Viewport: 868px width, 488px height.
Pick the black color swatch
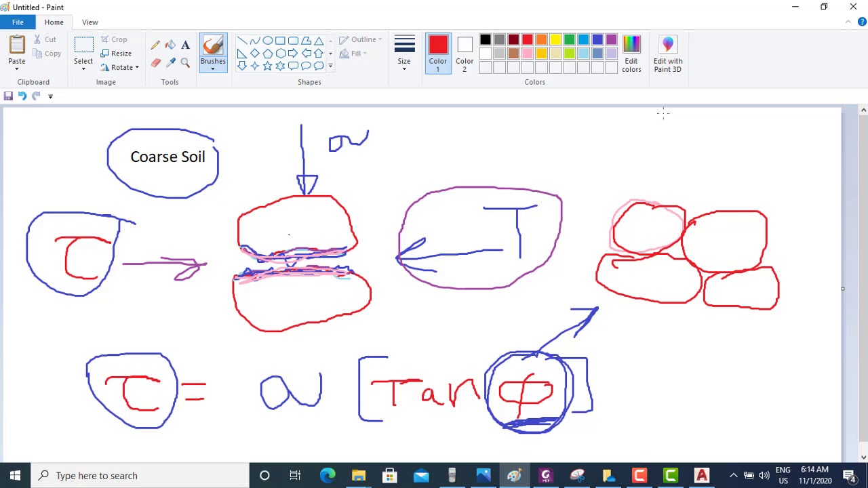(x=486, y=40)
